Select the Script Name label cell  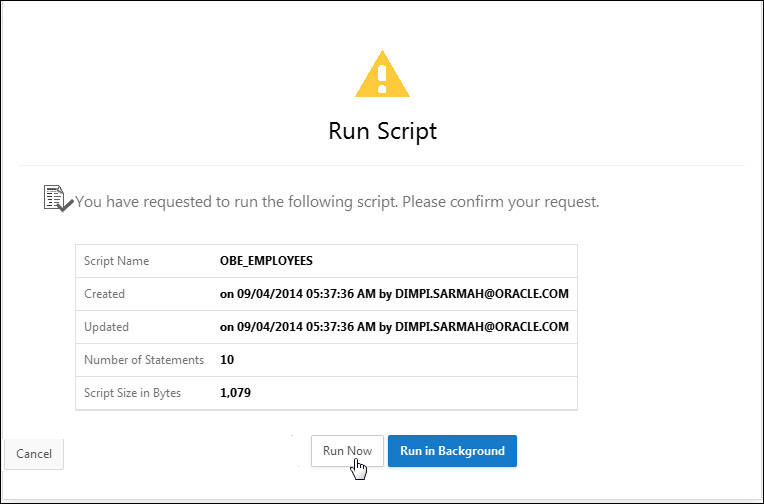coord(118,261)
